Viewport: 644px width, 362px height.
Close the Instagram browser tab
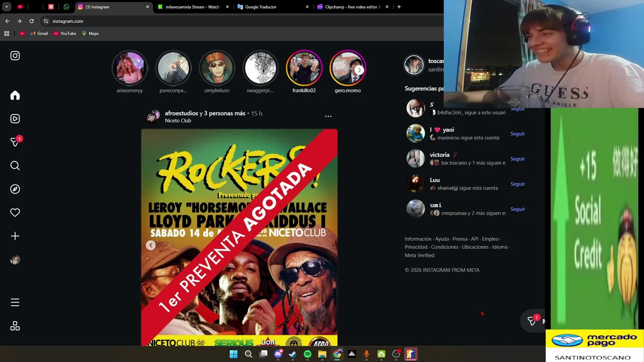click(x=147, y=7)
